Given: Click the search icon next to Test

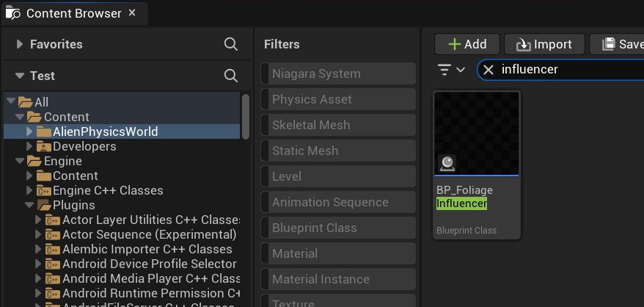Looking at the screenshot, I should click(230, 76).
